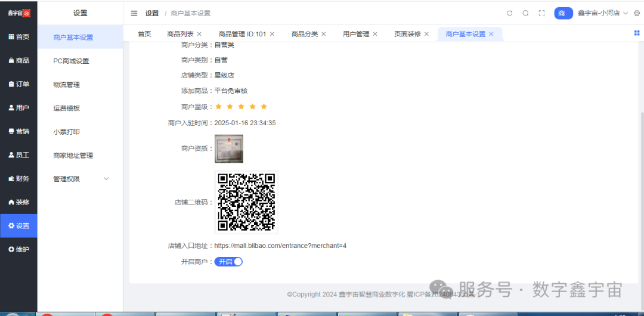Click the refresh icon in the top bar

coord(509,13)
